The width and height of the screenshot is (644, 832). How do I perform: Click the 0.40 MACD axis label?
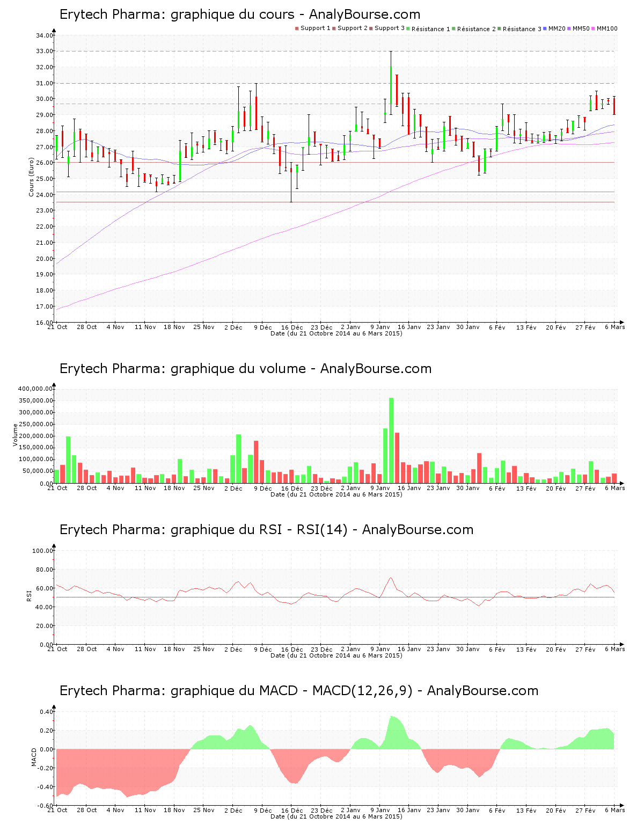[47, 712]
